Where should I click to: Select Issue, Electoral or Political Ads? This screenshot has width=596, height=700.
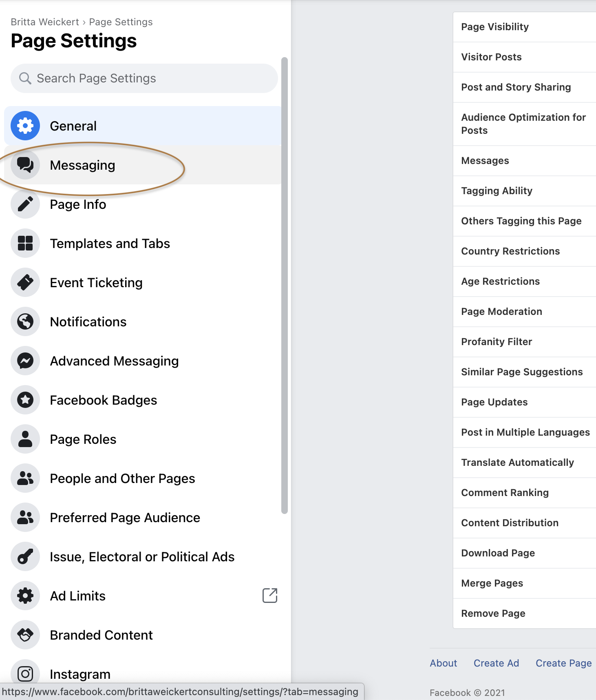click(x=143, y=556)
